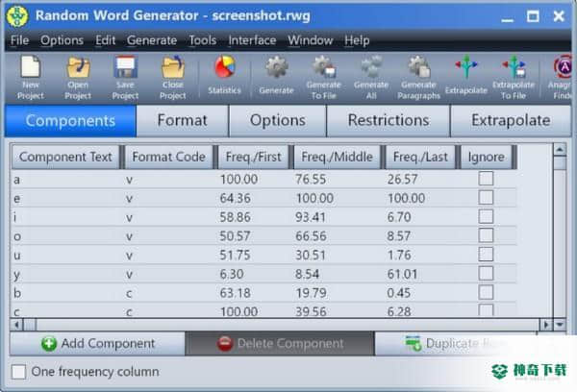Enable Ignore for component i
The width and height of the screenshot is (577, 392).
486,216
